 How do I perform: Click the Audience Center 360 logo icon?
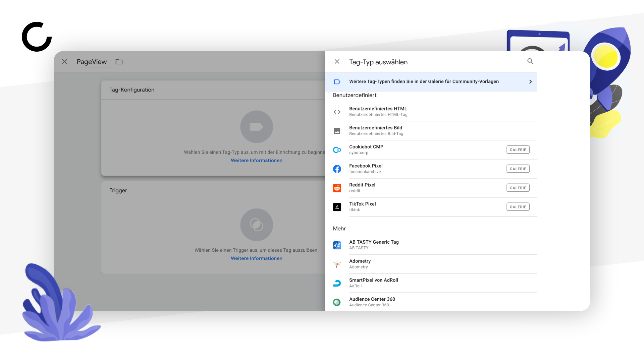coord(337,302)
